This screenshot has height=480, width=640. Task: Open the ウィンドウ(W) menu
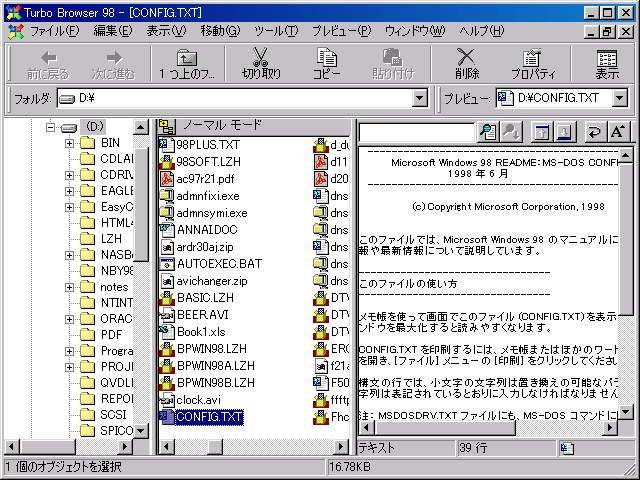point(415,31)
